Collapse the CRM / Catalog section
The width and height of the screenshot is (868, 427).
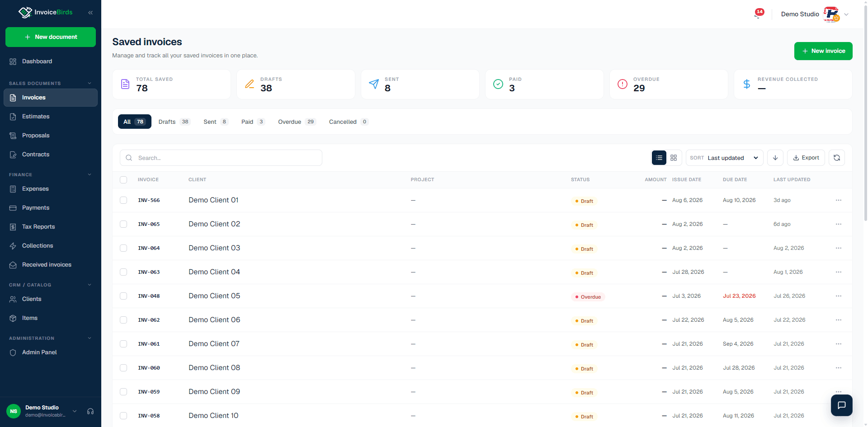pyautogui.click(x=90, y=285)
